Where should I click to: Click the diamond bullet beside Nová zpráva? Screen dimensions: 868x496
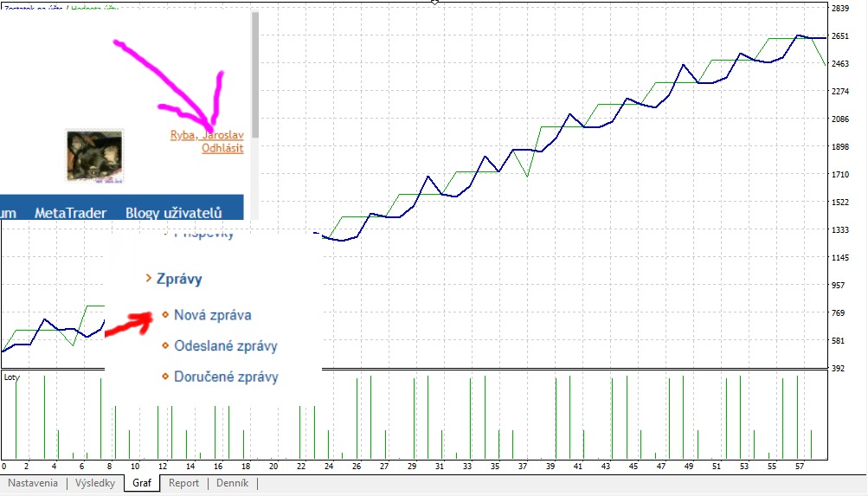[x=165, y=314]
